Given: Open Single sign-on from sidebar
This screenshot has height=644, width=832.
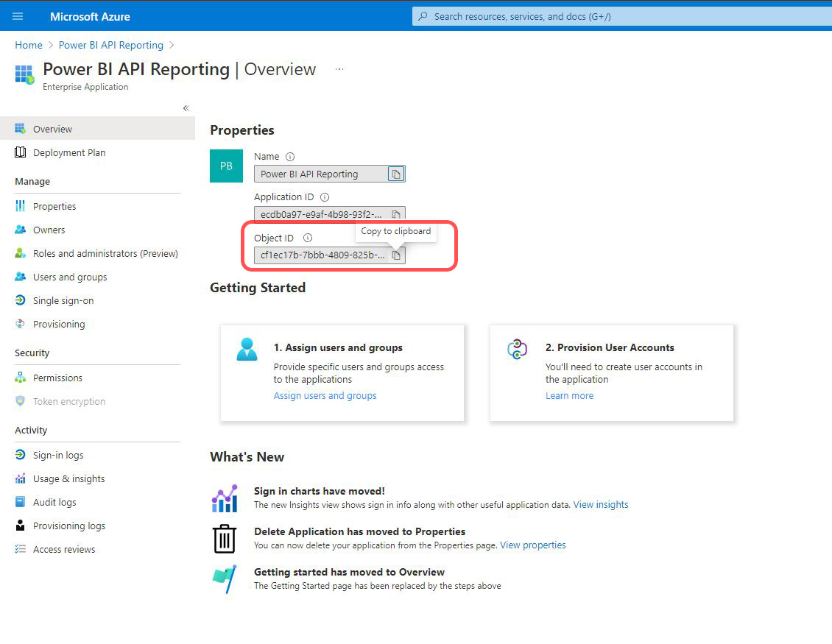Looking at the screenshot, I should pos(63,300).
